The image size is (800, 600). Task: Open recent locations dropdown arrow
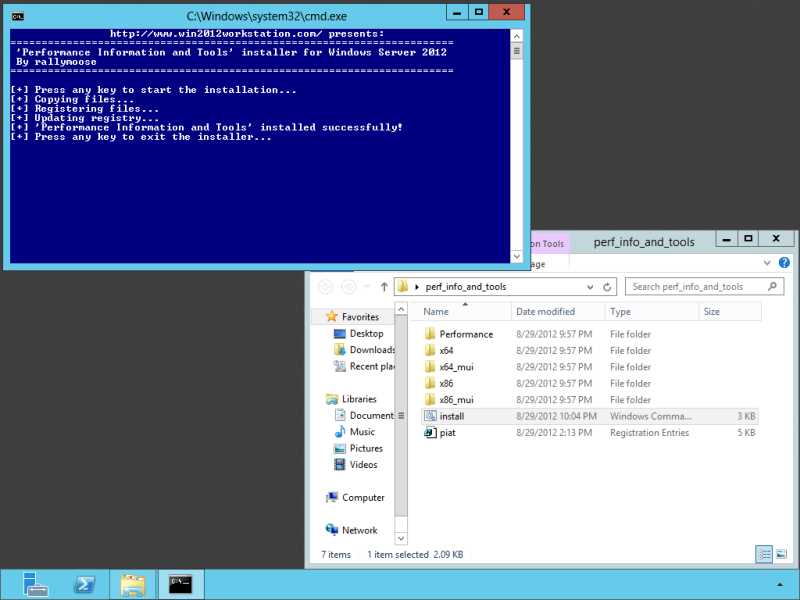[366, 287]
